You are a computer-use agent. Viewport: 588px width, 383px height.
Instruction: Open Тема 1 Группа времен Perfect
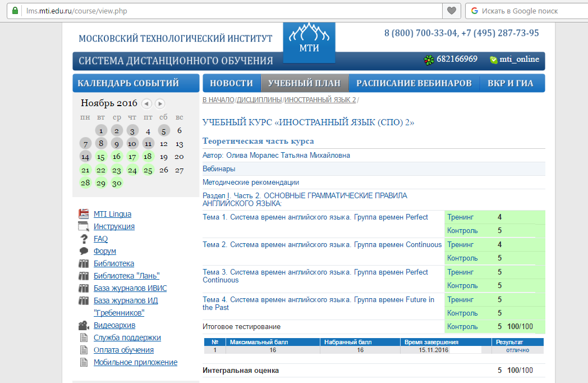[x=315, y=217]
